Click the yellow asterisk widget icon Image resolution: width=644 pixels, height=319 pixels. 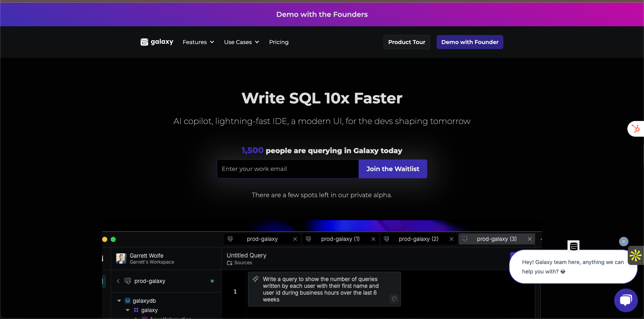pos(635,255)
